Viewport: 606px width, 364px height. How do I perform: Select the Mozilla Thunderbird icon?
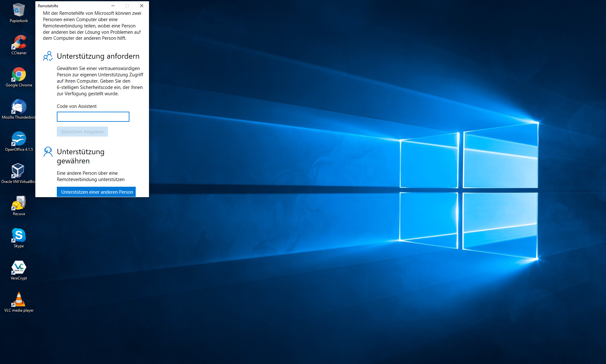(x=19, y=107)
